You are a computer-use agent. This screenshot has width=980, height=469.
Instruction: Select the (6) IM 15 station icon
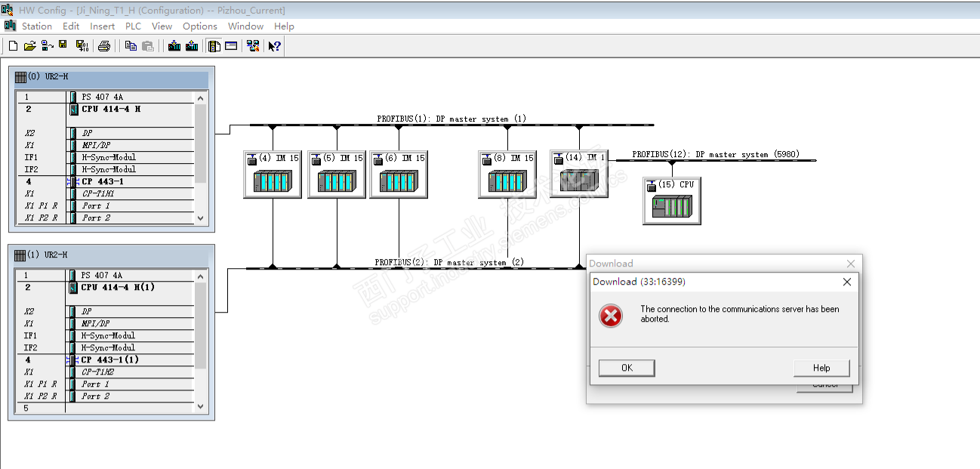tap(399, 174)
